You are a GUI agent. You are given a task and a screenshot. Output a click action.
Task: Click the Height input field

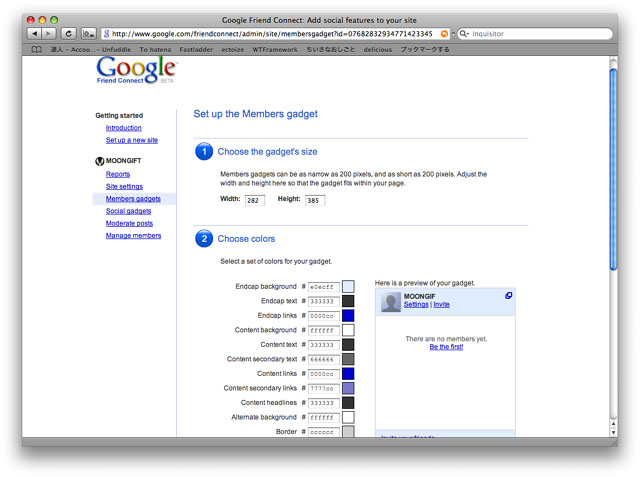315,200
